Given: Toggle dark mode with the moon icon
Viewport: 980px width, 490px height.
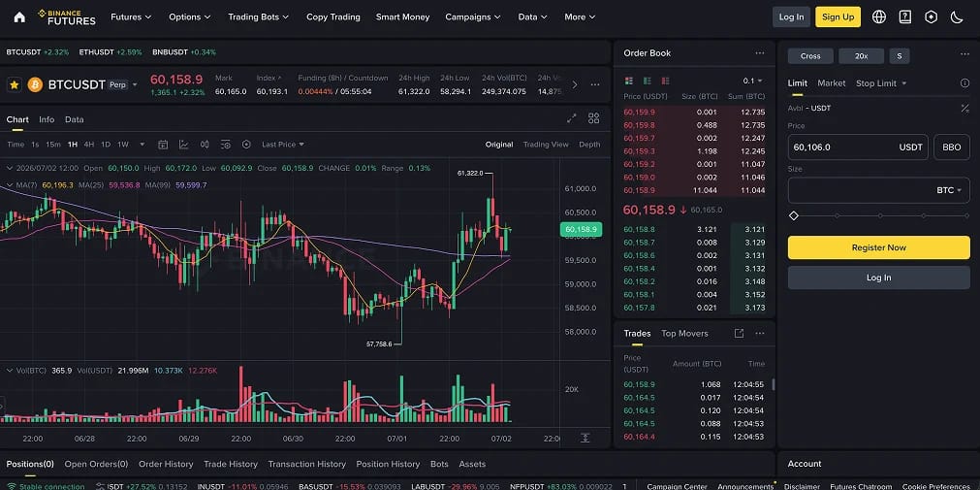Looking at the screenshot, I should (957, 16).
